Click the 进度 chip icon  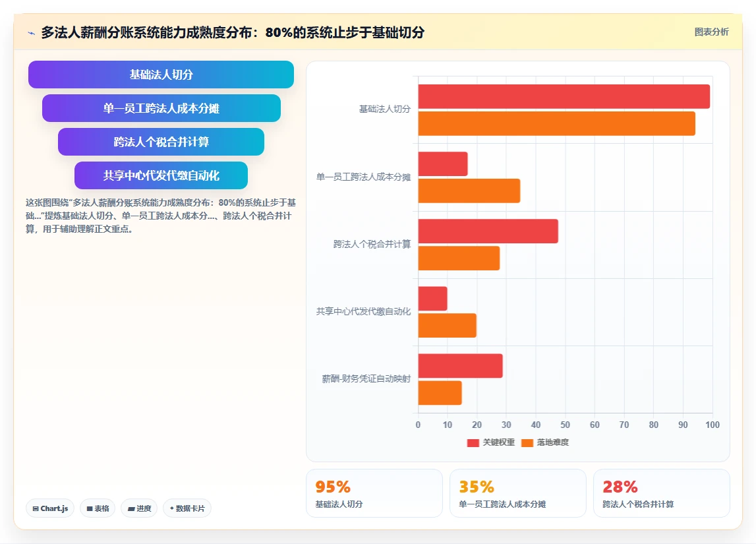pos(131,508)
